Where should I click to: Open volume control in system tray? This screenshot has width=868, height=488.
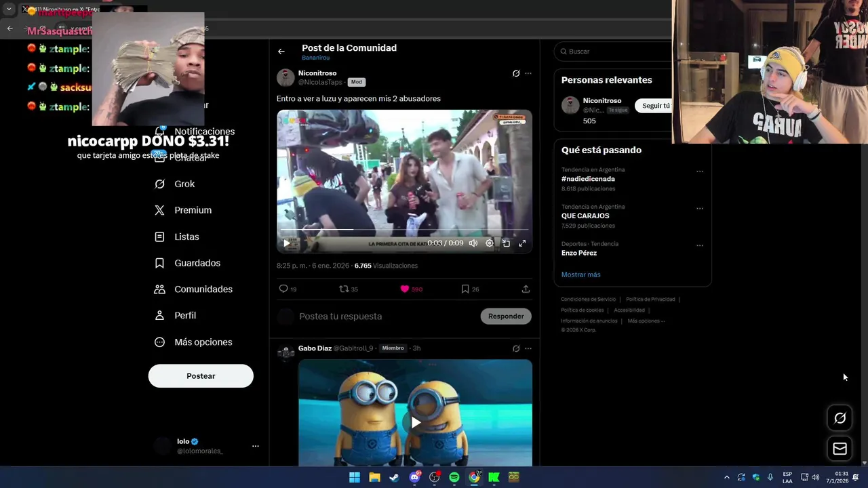pyautogui.click(x=815, y=477)
